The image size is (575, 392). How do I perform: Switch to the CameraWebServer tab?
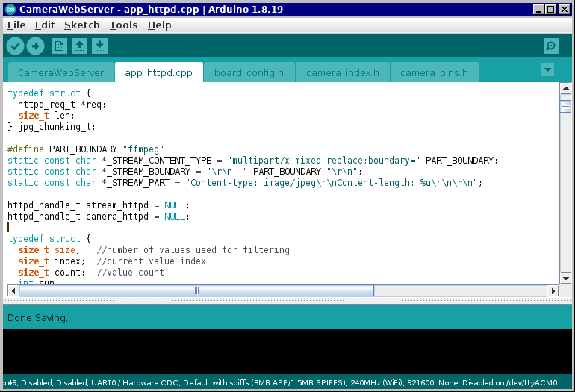pos(60,73)
